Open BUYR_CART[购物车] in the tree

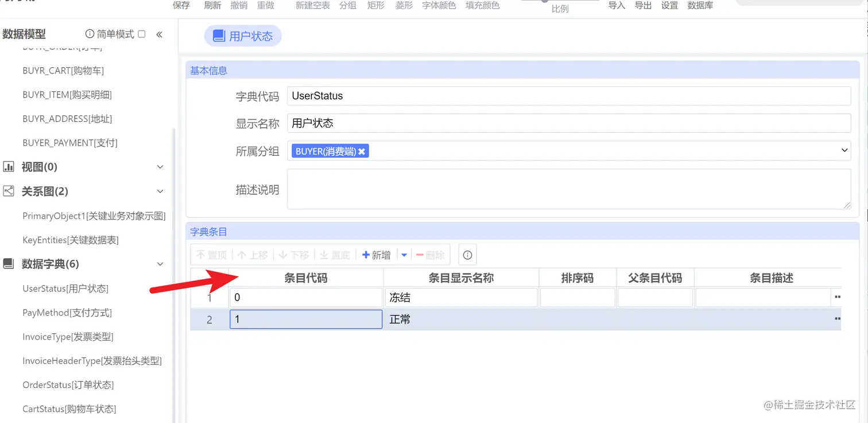63,71
